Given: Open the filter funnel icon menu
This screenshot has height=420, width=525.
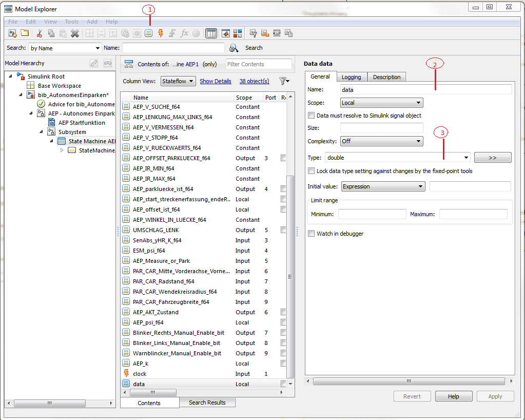Looking at the screenshot, I should [284, 81].
